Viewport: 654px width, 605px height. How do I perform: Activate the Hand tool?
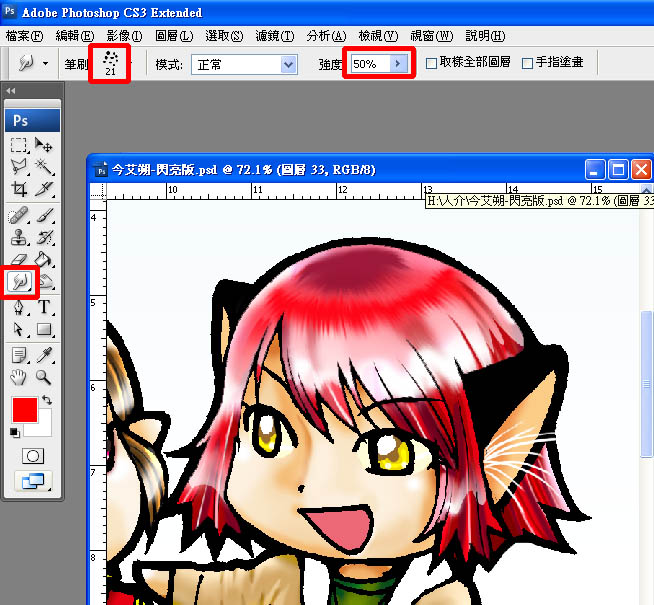(x=19, y=377)
